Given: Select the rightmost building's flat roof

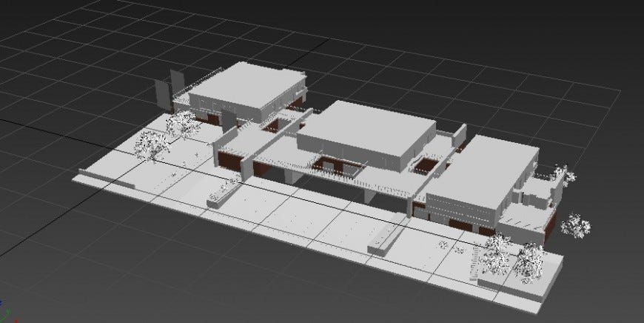Looking at the screenshot, I should click(x=483, y=170).
